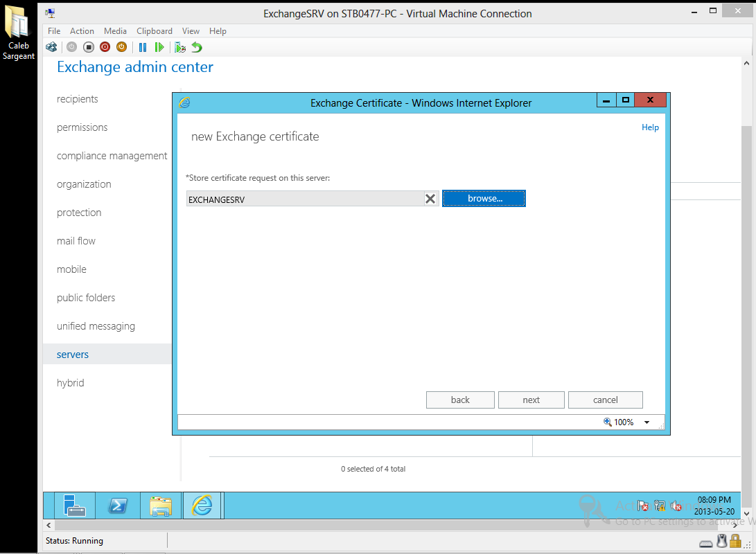
Task: Click the Action Center flag tray icon
Action: coord(642,506)
